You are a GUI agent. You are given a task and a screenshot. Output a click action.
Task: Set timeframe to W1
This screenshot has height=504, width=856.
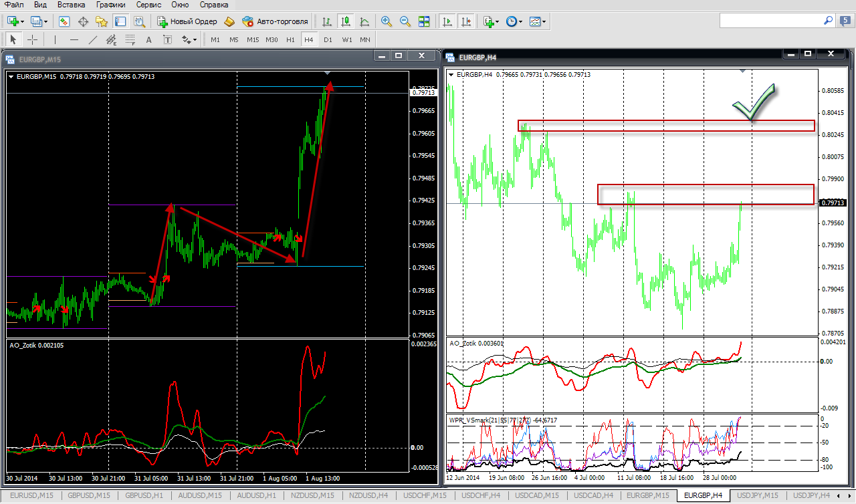point(346,39)
